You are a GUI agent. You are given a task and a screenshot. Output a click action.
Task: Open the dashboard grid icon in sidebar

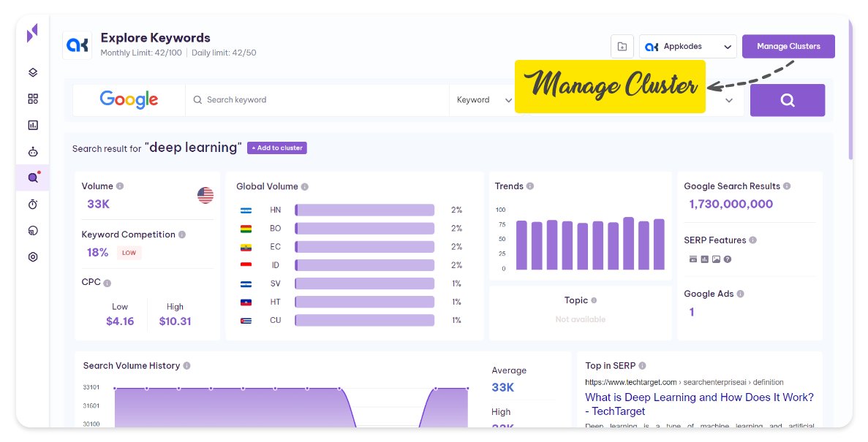tap(33, 99)
